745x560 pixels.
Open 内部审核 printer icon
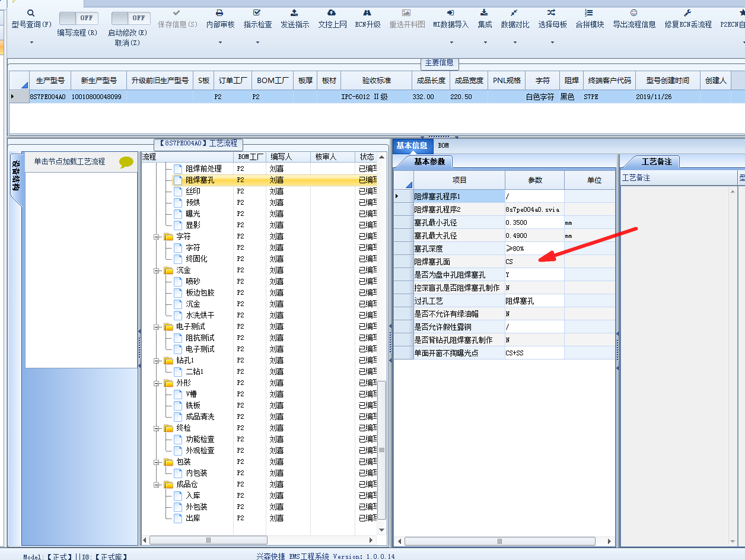coord(220,12)
